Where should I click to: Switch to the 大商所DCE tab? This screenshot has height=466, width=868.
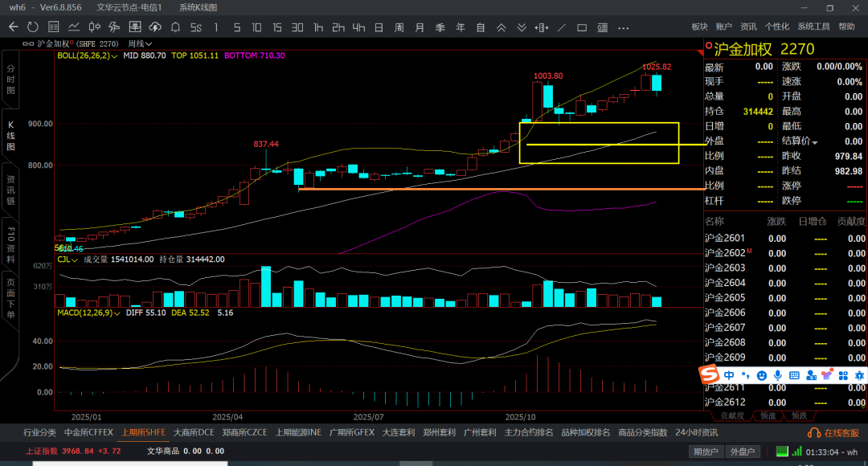tap(194, 432)
